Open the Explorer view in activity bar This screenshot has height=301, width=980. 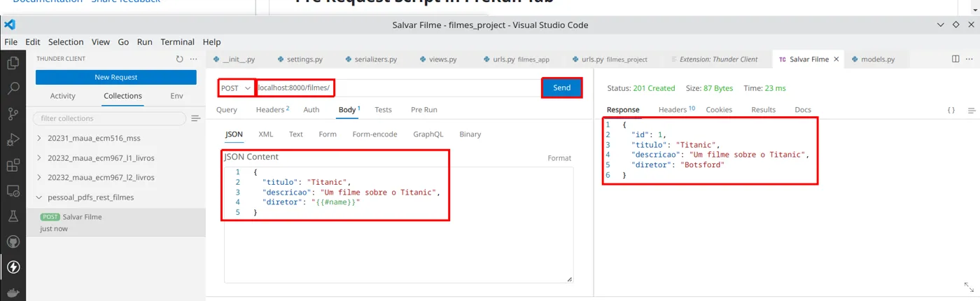tap(13, 63)
